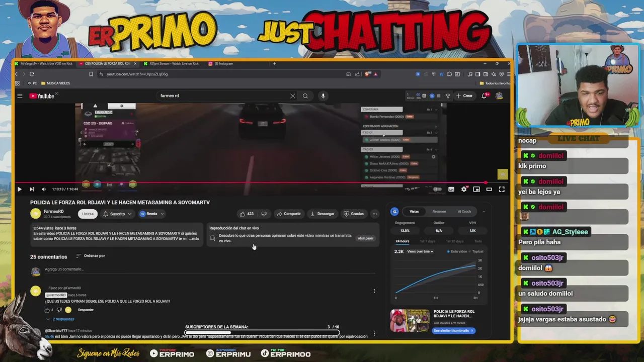This screenshot has width=644, height=362.
Task: Play the YouTube video
Action: click(x=19, y=189)
